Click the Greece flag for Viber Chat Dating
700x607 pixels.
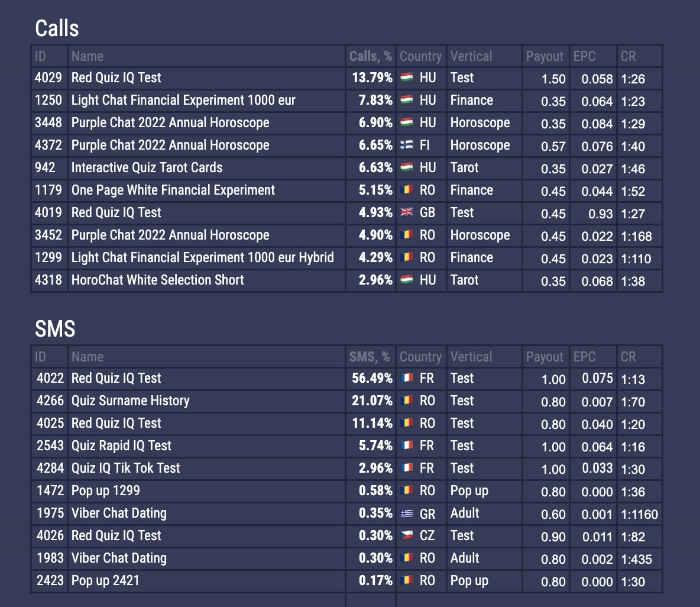[407, 514]
